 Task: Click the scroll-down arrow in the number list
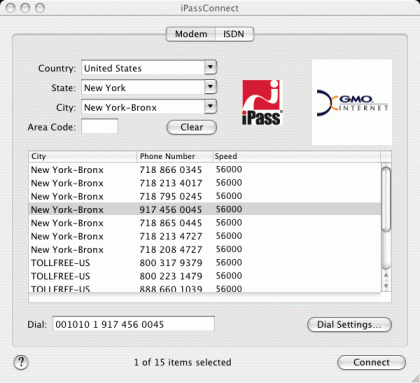click(x=386, y=286)
